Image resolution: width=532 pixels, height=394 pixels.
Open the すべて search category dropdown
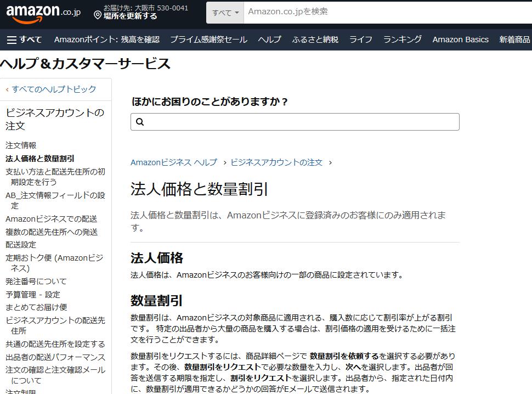pyautogui.click(x=225, y=12)
